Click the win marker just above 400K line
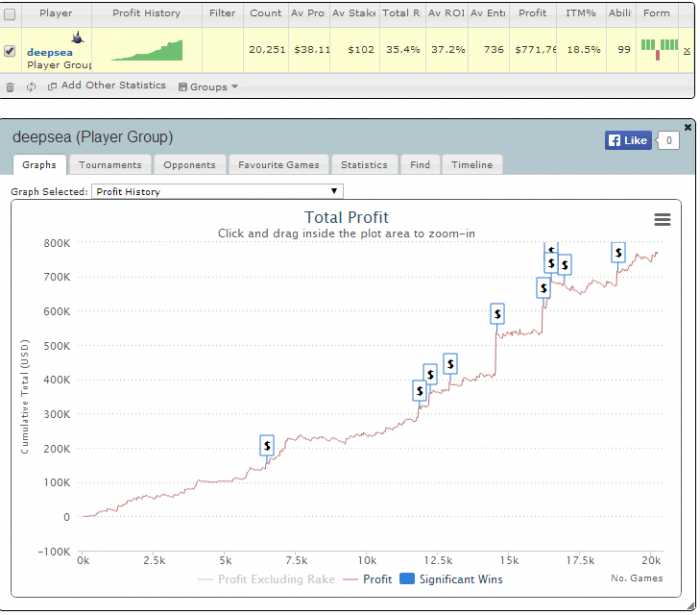700x615 pixels. (430, 374)
